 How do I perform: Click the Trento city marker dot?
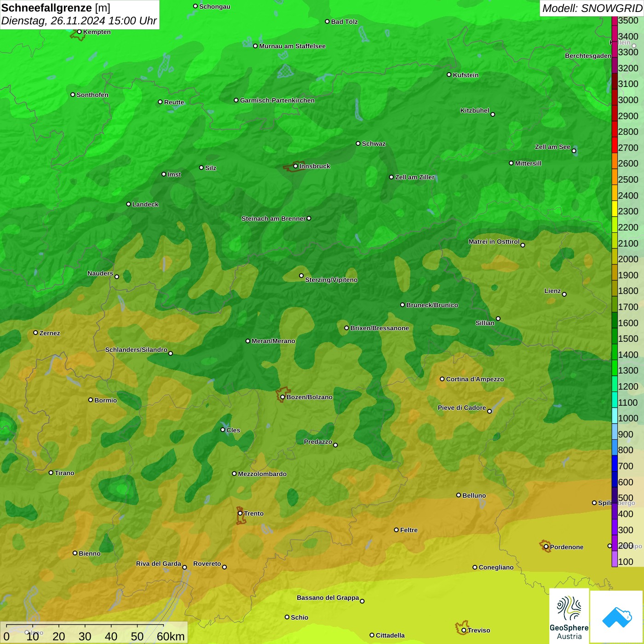coord(240,513)
